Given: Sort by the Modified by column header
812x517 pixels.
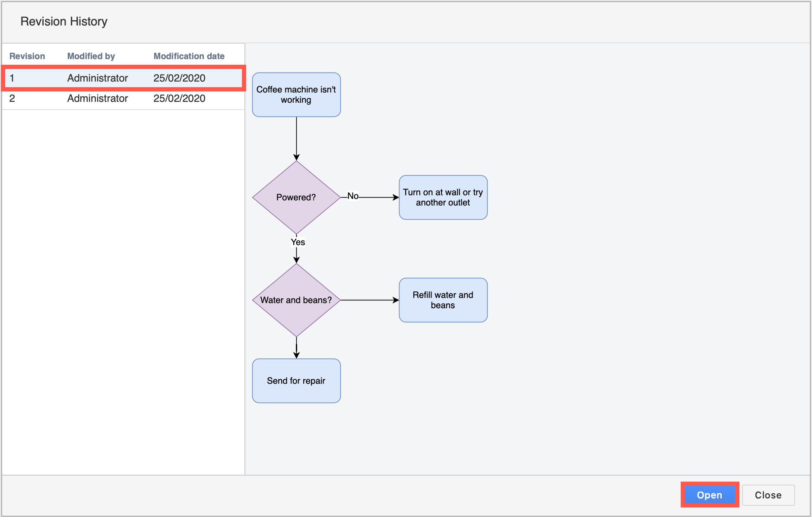Looking at the screenshot, I should 91,56.
